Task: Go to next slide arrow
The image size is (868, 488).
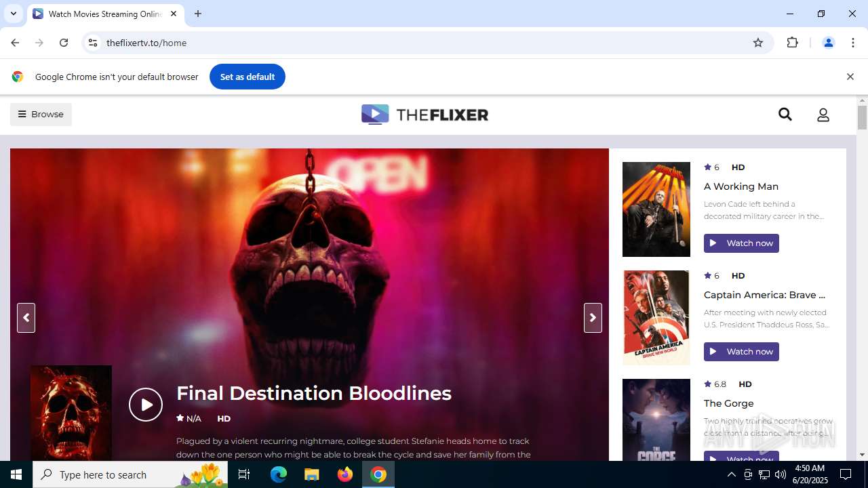Action: (x=593, y=318)
